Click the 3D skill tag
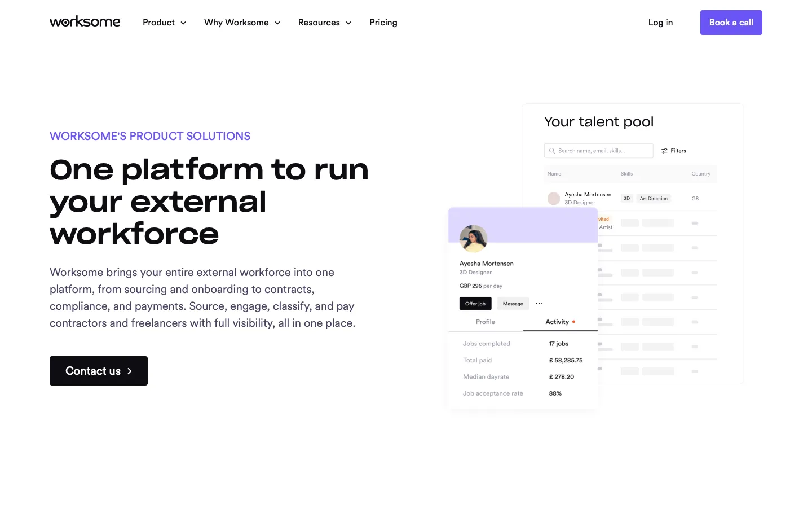Screen dimensions: 812x508 point(627,199)
